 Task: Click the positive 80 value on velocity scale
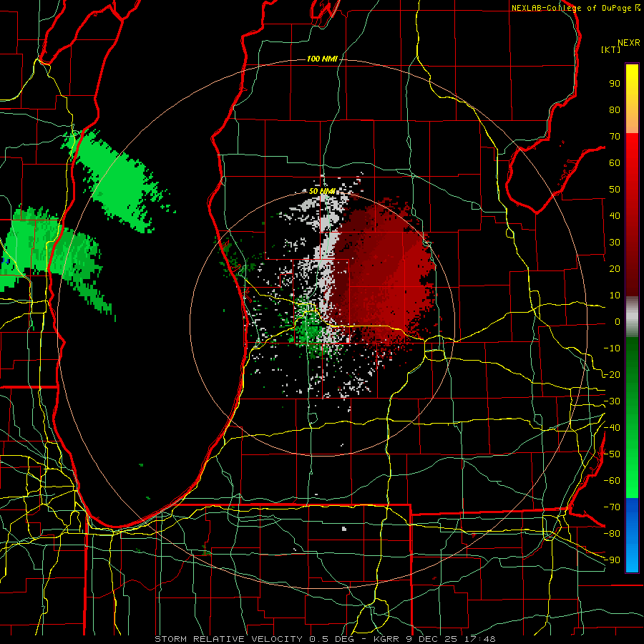pos(615,109)
